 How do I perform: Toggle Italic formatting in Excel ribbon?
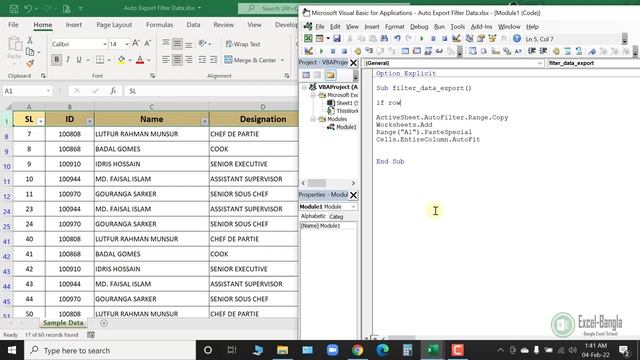coord(68,60)
